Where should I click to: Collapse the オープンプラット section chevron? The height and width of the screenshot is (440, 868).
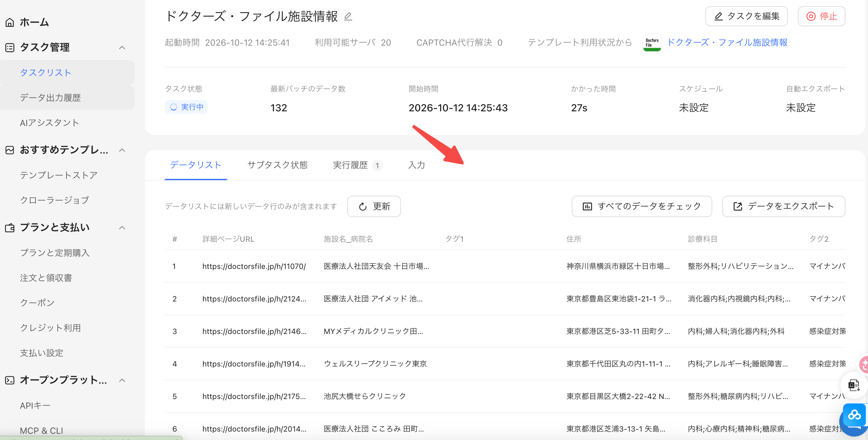122,380
